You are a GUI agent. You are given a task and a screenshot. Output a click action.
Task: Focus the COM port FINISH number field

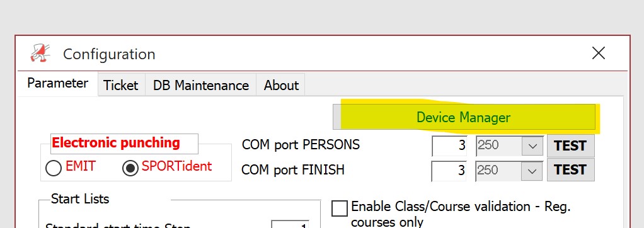click(449, 170)
